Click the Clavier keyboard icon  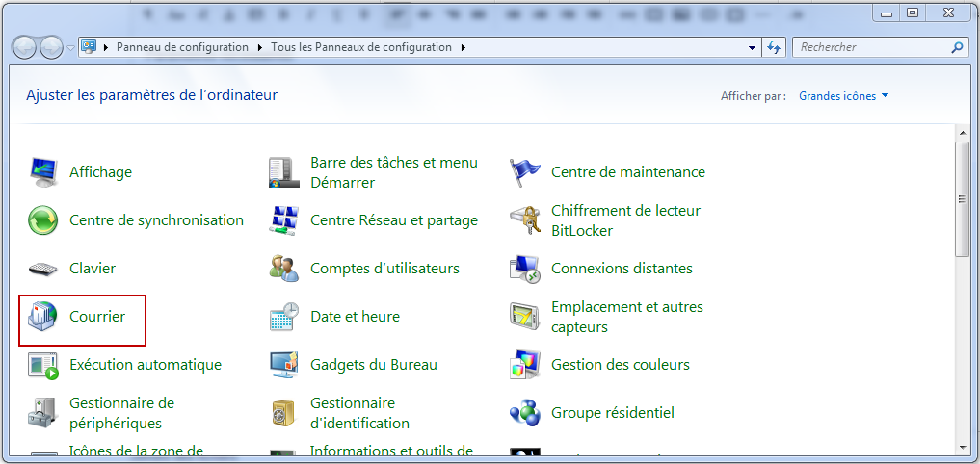(43, 269)
